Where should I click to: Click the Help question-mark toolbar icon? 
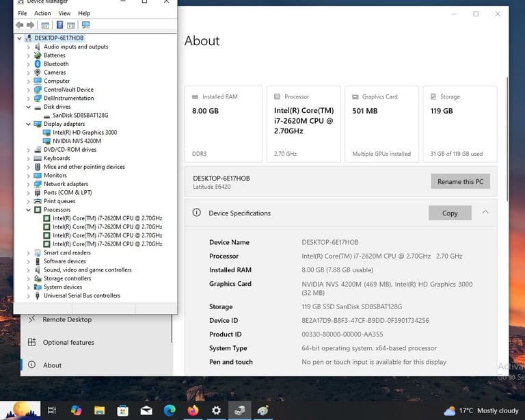pos(59,25)
